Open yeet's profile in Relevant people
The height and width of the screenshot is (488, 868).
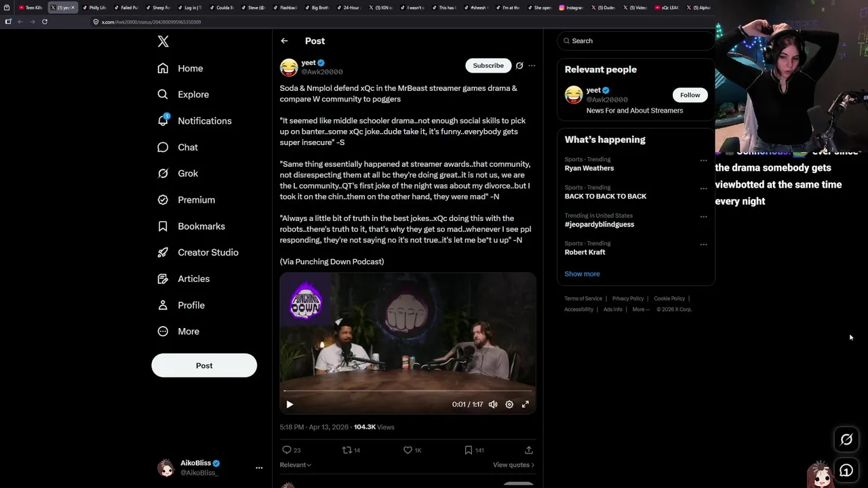tap(593, 90)
